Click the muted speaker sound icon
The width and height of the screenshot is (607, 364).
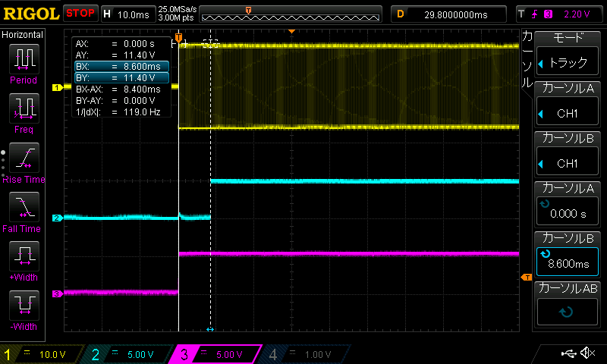587,353
